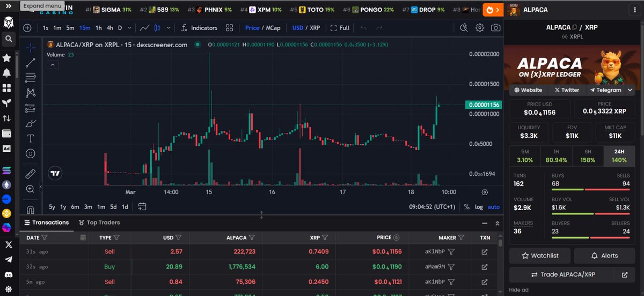Collapse the Volume indicator legend arrow
This screenshot has width=644, height=296.
(x=53, y=65)
